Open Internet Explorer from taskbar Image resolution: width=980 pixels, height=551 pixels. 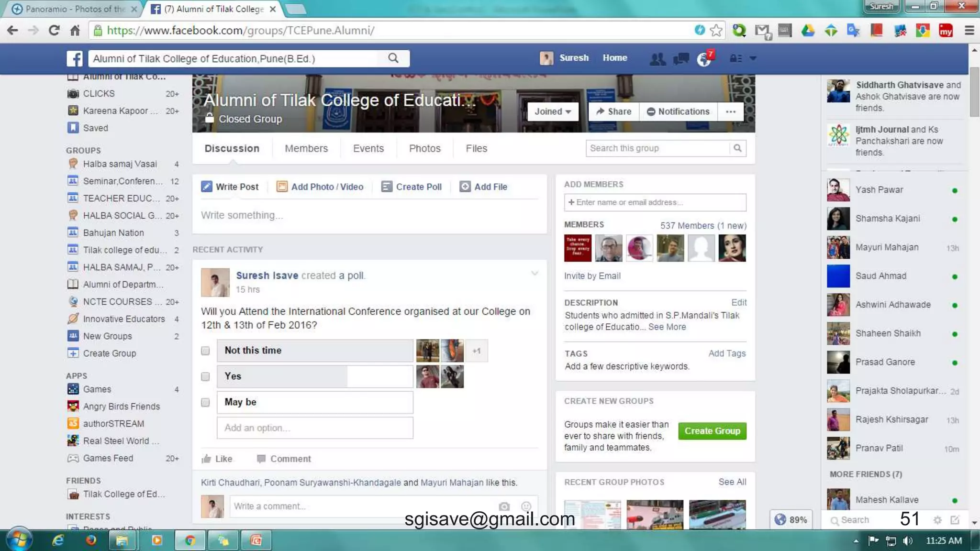coord(58,540)
